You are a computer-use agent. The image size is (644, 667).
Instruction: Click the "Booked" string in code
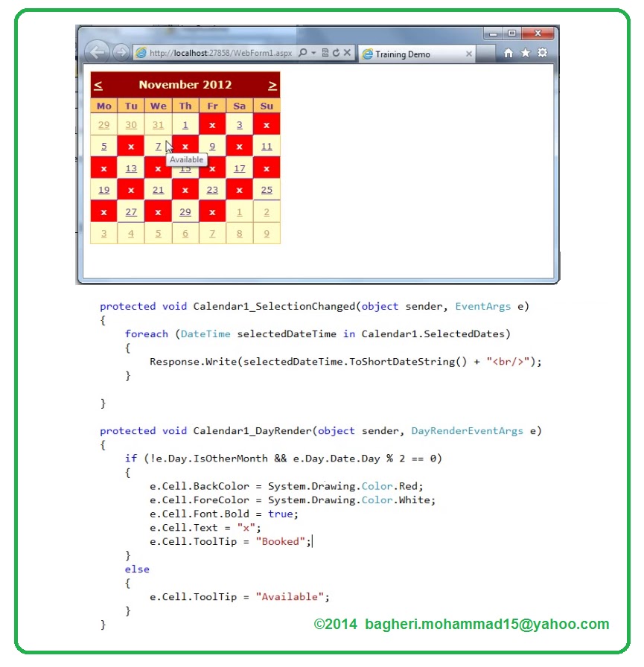tap(281, 541)
